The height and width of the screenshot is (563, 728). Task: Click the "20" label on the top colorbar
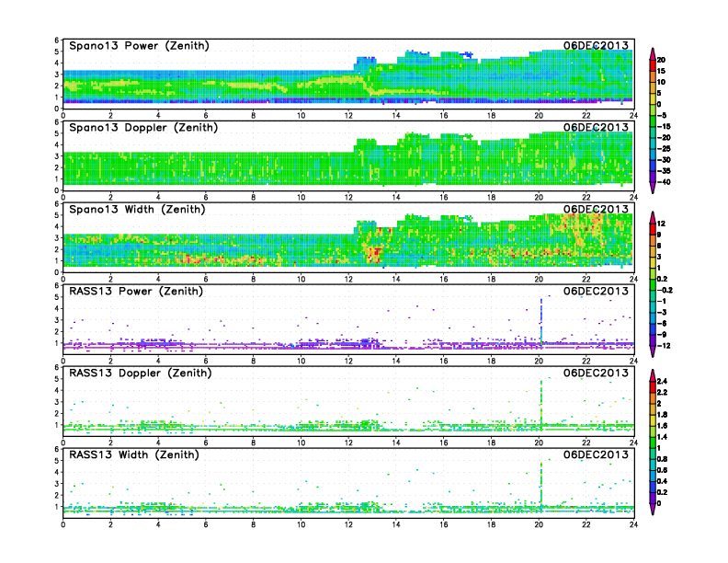661,60
